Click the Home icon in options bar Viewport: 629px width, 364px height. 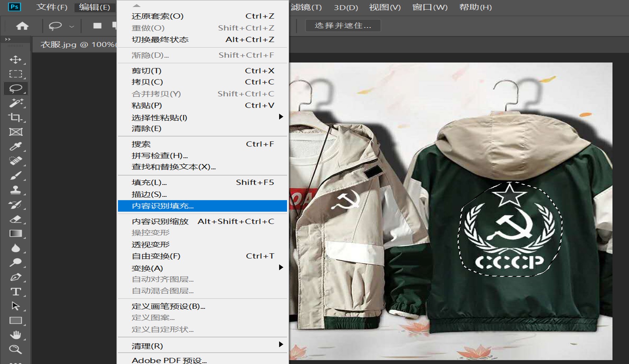(22, 26)
